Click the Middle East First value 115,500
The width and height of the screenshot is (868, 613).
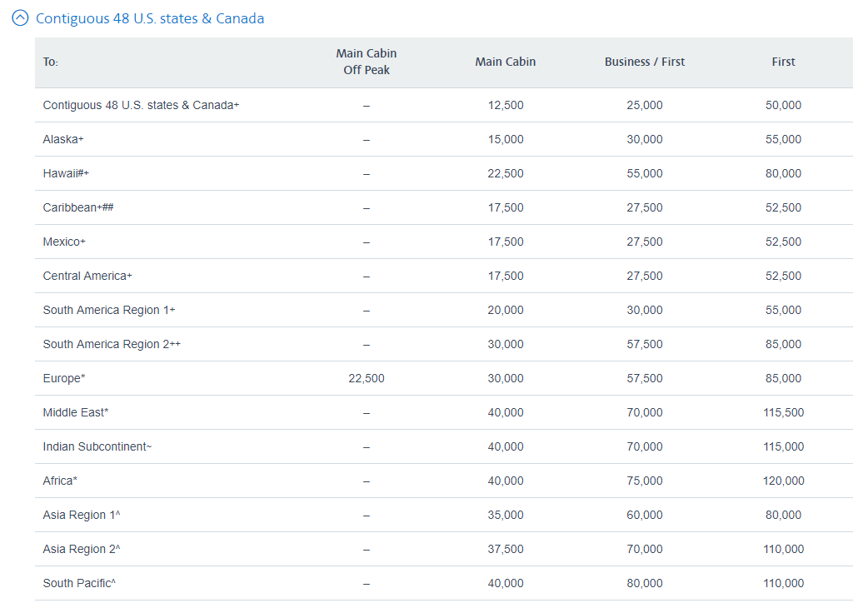click(x=783, y=412)
